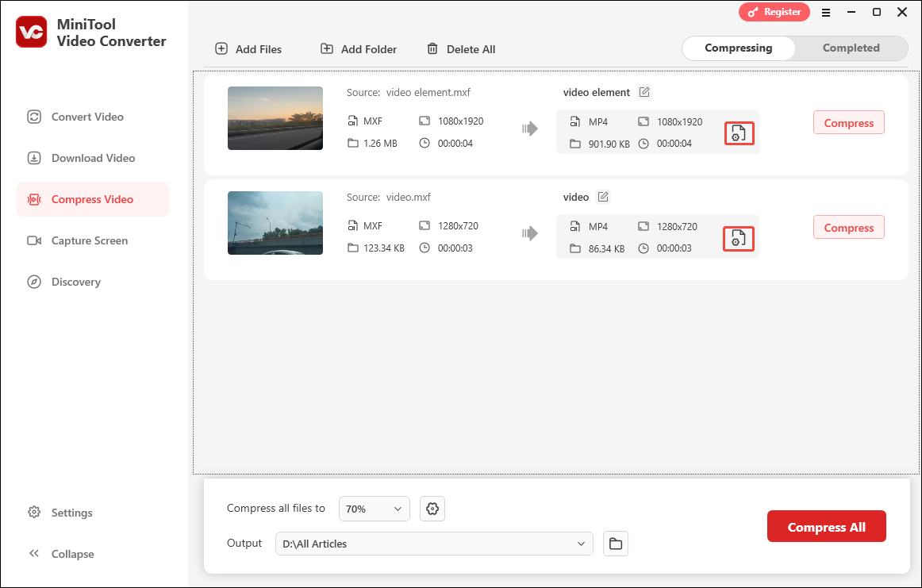The image size is (922, 588).
Task: Open the Output path dropdown
Action: 434,544
